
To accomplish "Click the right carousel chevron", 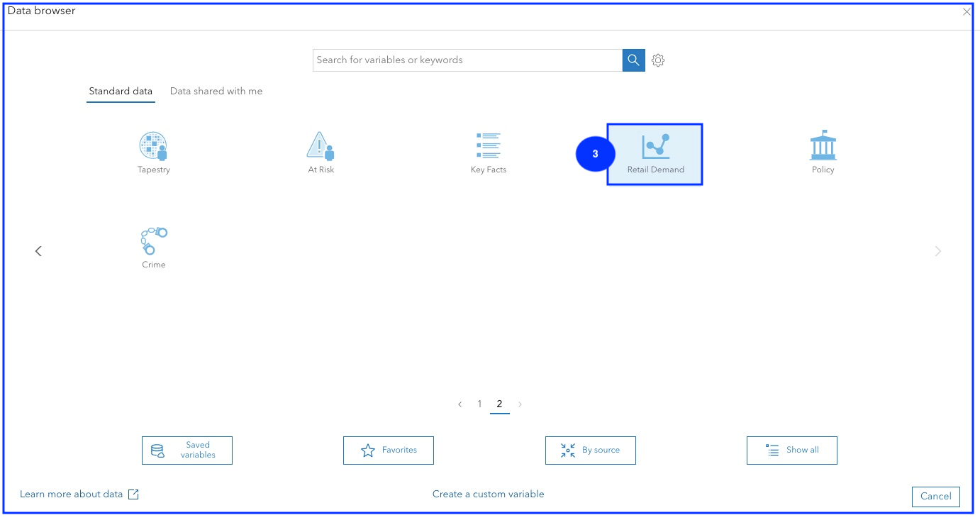I will click(937, 250).
